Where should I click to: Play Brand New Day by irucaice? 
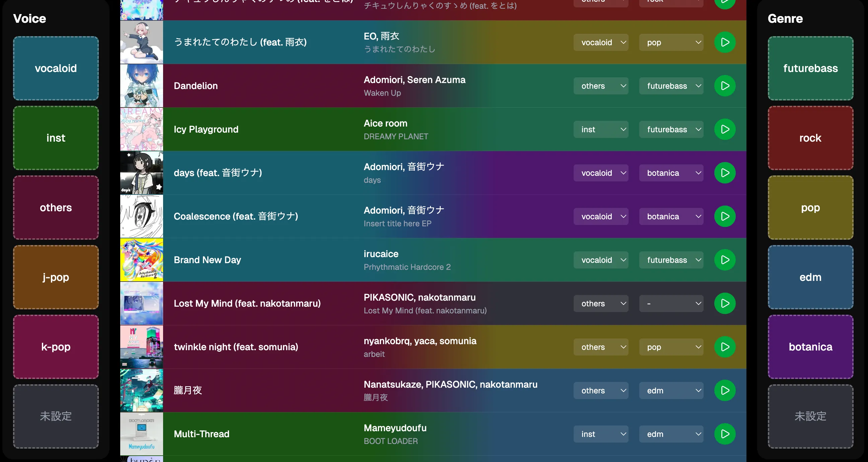pyautogui.click(x=724, y=260)
